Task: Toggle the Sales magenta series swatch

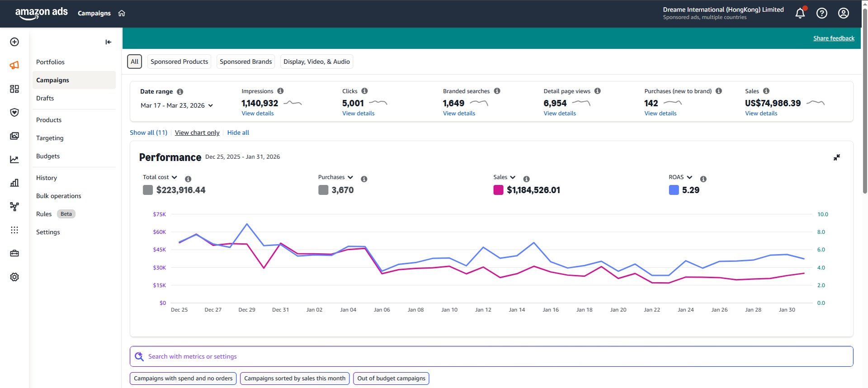Action: coord(498,190)
